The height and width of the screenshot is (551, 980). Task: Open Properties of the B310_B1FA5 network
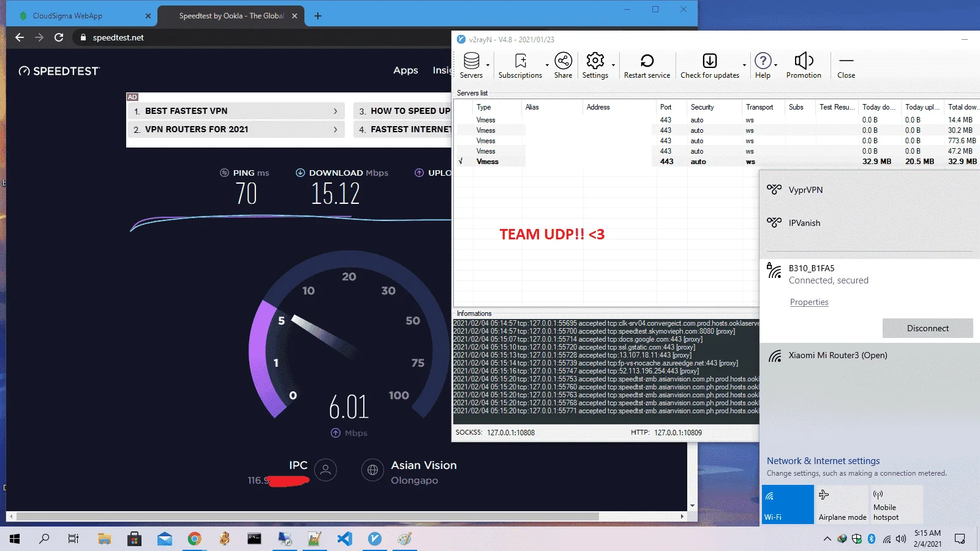click(809, 302)
